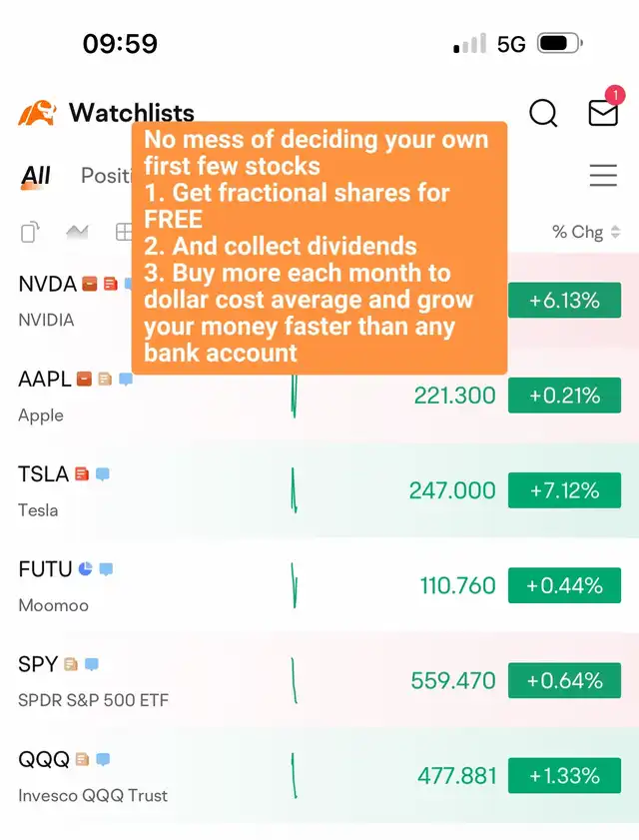Image resolution: width=639 pixels, height=840 pixels.
Task: Open the inbox mail icon
Action: coord(603,113)
